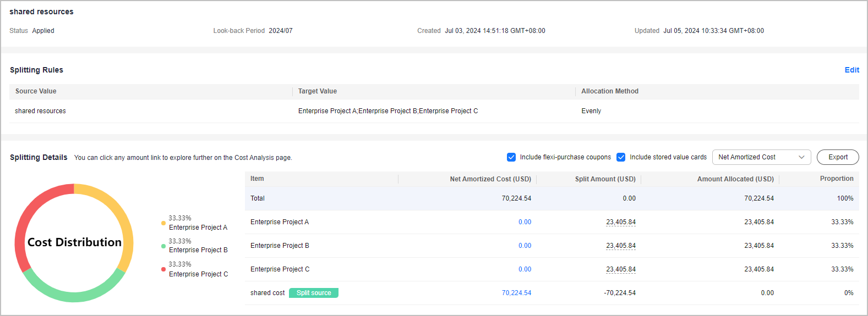Click Look-back Period value 2024/07
This screenshot has height=316, width=868.
click(281, 31)
